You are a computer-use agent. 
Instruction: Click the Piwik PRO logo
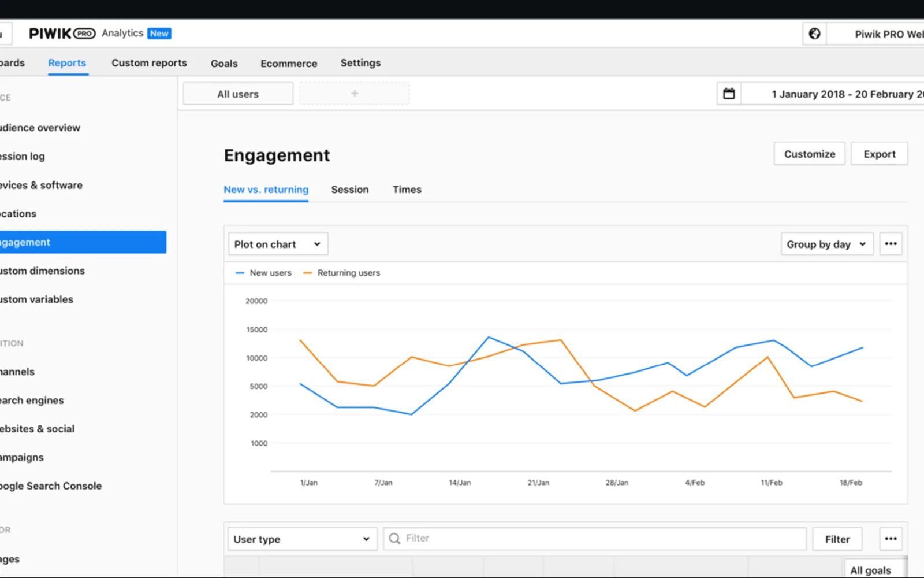pyautogui.click(x=62, y=34)
